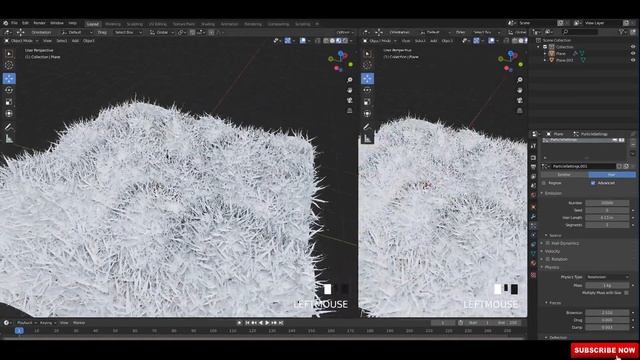Viewport: 640px width, 360px height.
Task: Select the Measure tool in left viewport
Action: pos(9,139)
